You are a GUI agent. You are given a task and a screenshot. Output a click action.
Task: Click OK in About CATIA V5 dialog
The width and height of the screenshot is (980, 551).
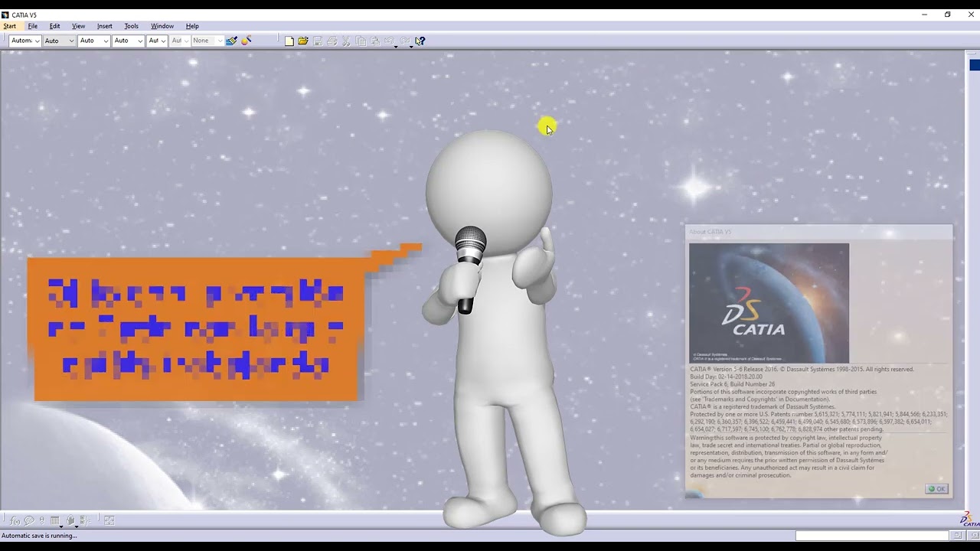point(937,489)
